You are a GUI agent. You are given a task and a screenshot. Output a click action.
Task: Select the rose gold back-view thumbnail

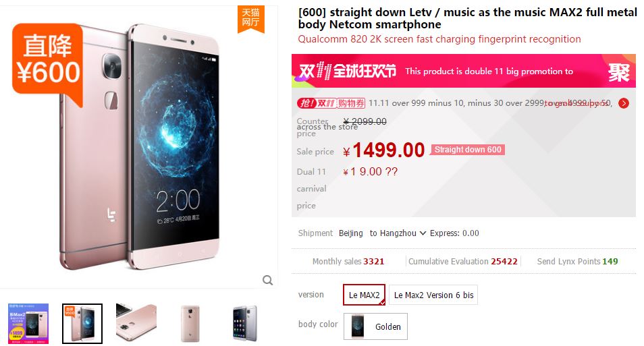[190, 324]
